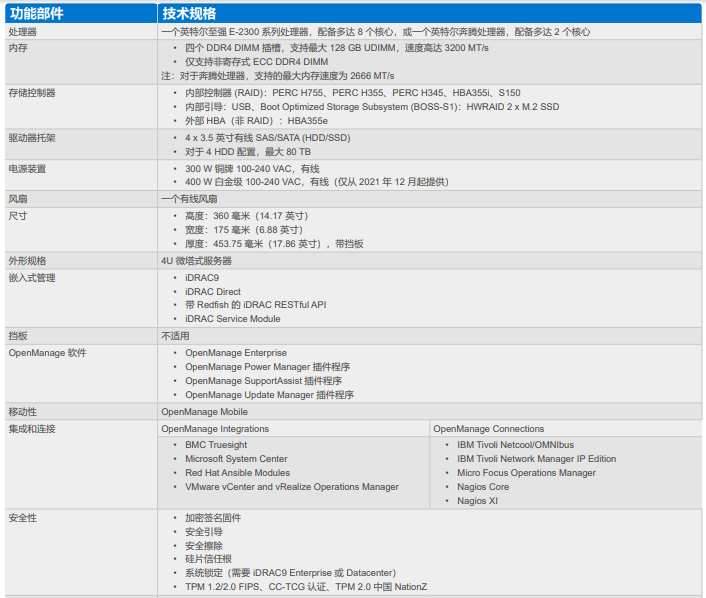Click the iDRAC Direct entry
Screen dimensions: 706x598
point(213,291)
